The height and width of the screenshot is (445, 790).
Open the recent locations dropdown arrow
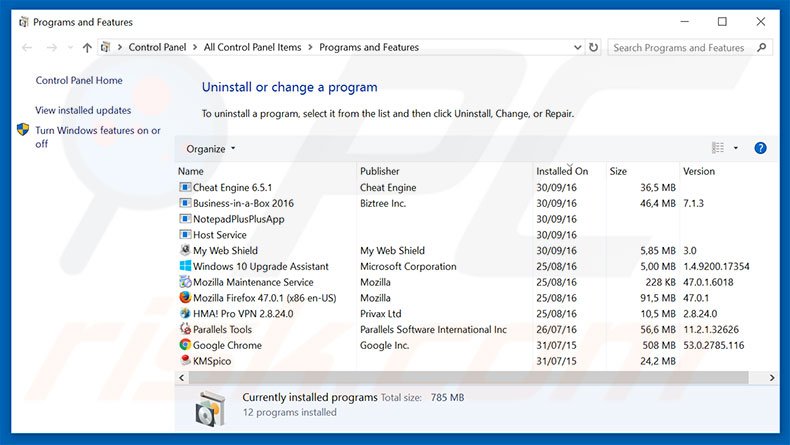click(x=70, y=47)
